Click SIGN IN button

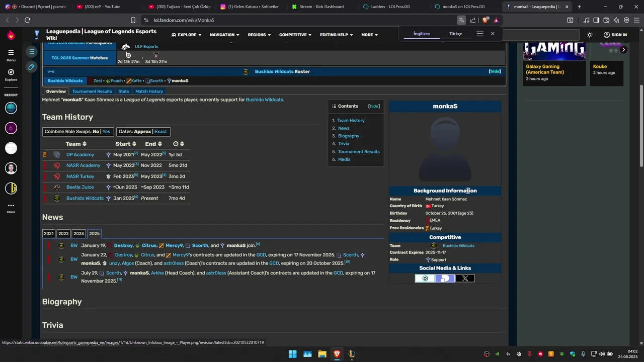pos(615,35)
